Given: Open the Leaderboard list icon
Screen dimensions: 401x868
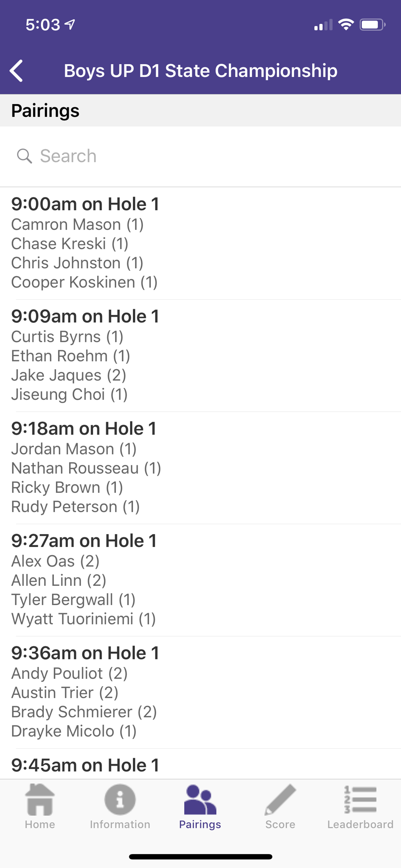Looking at the screenshot, I should [360, 800].
